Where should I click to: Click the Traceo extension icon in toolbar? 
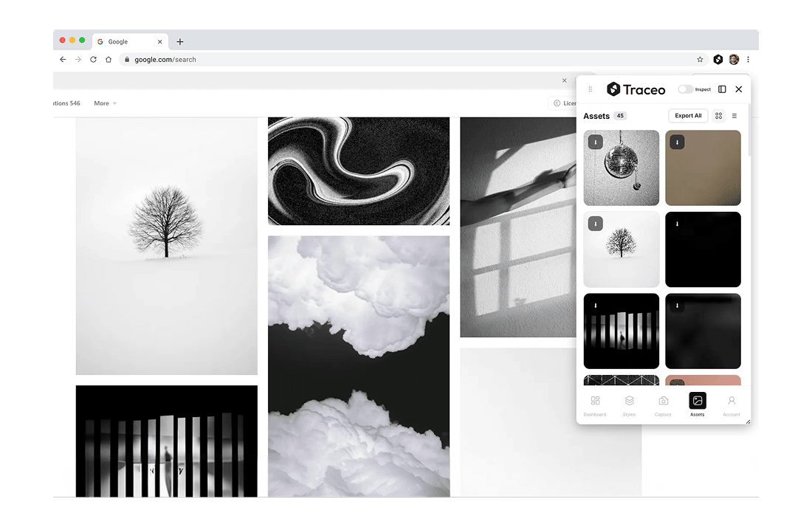tap(718, 59)
